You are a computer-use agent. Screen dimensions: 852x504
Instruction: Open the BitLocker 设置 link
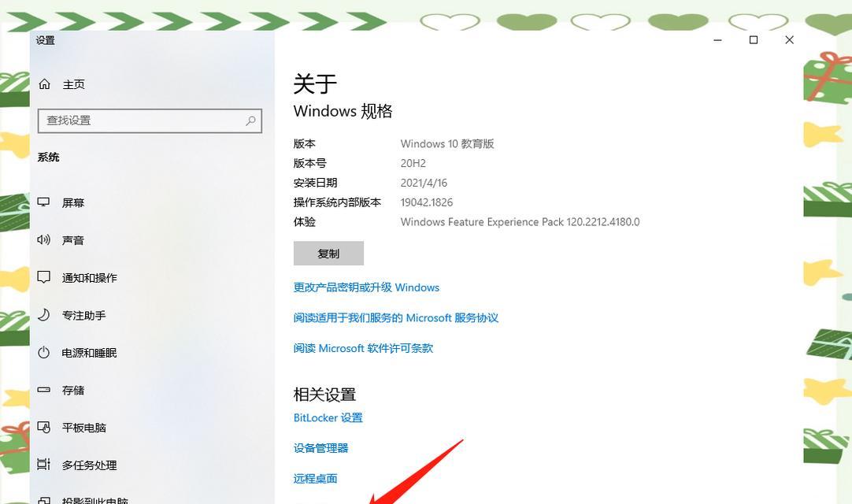point(328,418)
